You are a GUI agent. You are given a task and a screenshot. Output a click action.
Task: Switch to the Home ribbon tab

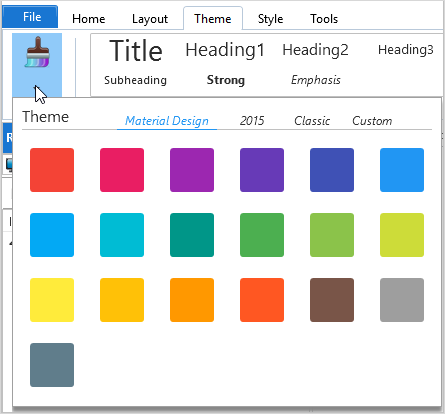point(89,19)
